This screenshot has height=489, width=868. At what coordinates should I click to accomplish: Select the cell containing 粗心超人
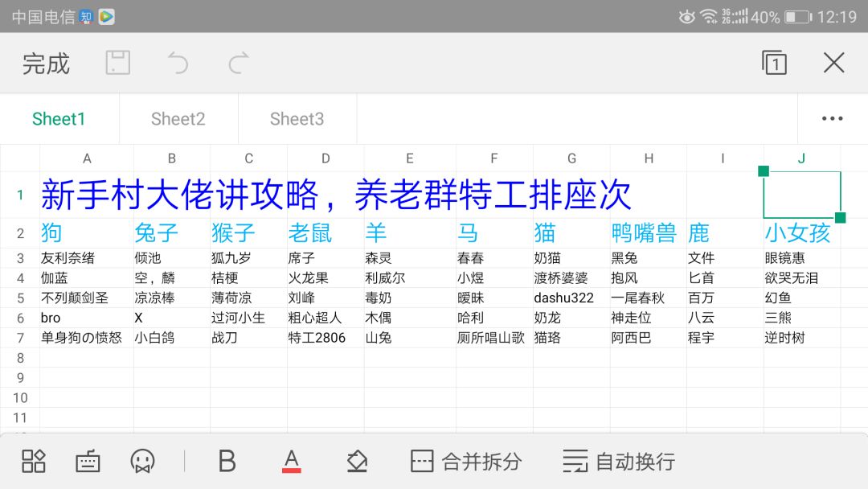pos(325,318)
